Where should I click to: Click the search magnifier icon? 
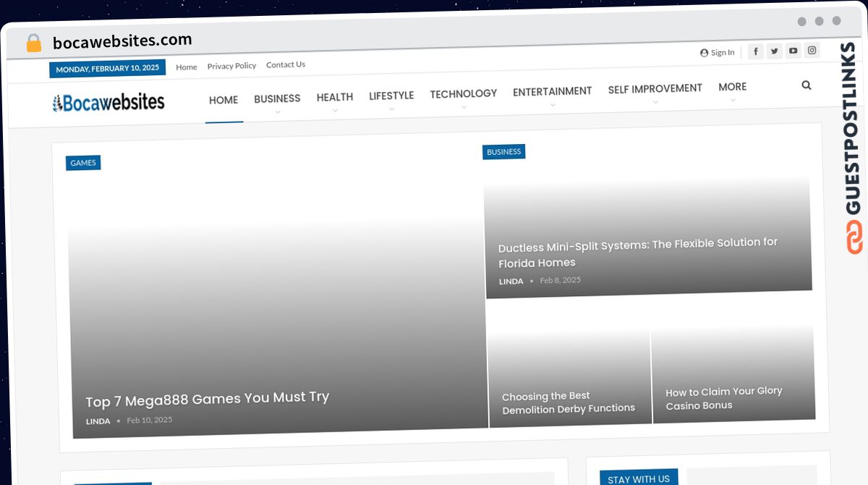(x=807, y=85)
